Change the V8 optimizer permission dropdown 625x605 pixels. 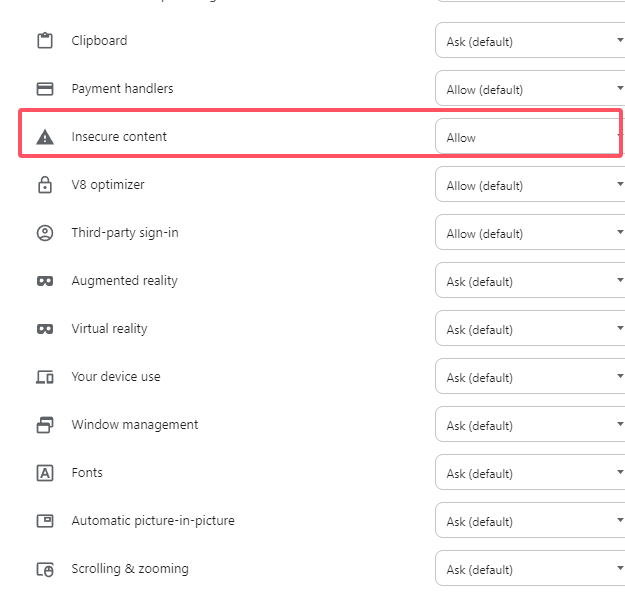pyautogui.click(x=530, y=185)
